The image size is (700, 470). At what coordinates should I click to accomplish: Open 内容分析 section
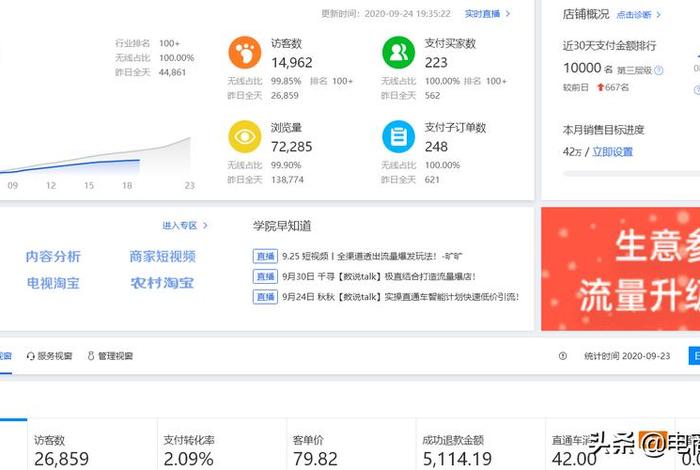(53, 256)
